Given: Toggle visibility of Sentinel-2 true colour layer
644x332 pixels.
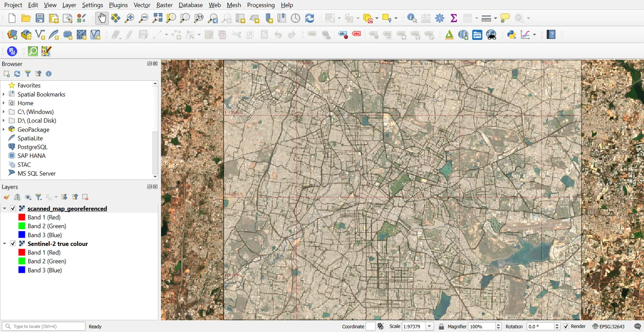Looking at the screenshot, I should (13, 244).
